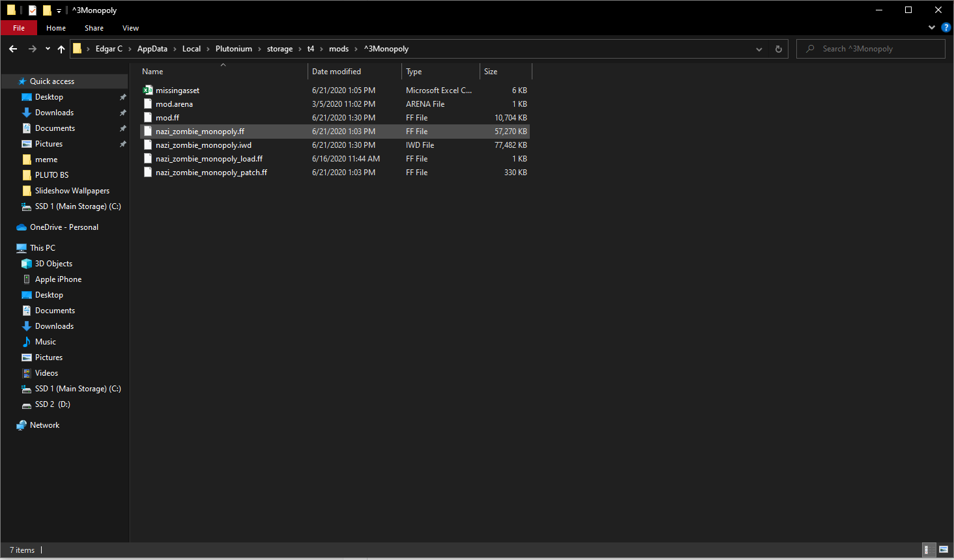Image resolution: width=954 pixels, height=560 pixels.
Task: Open the Share ribbon tab
Action: (94, 28)
